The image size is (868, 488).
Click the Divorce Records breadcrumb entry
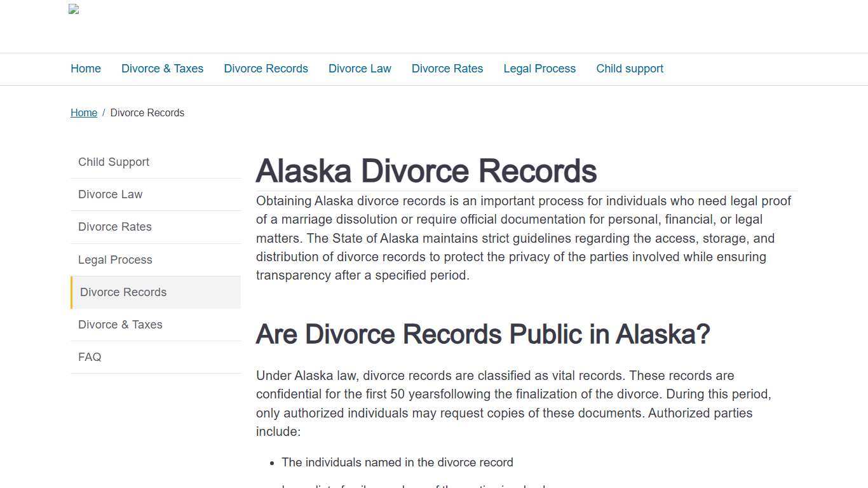[147, 112]
